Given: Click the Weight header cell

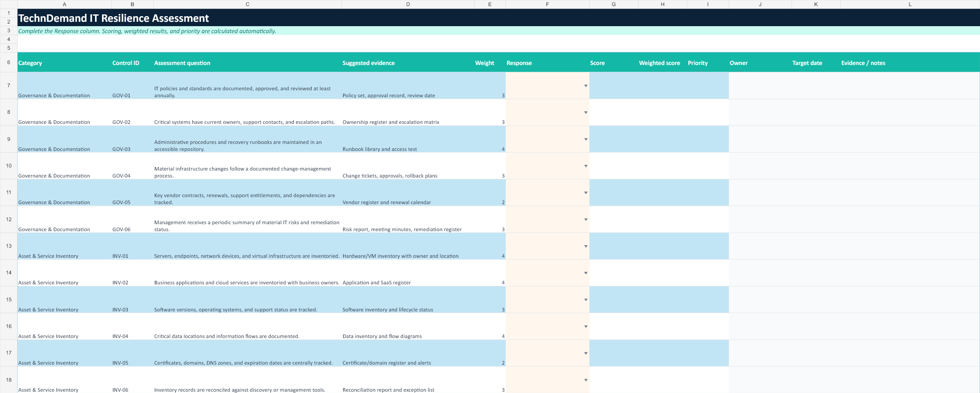Looking at the screenshot, I should [490, 63].
